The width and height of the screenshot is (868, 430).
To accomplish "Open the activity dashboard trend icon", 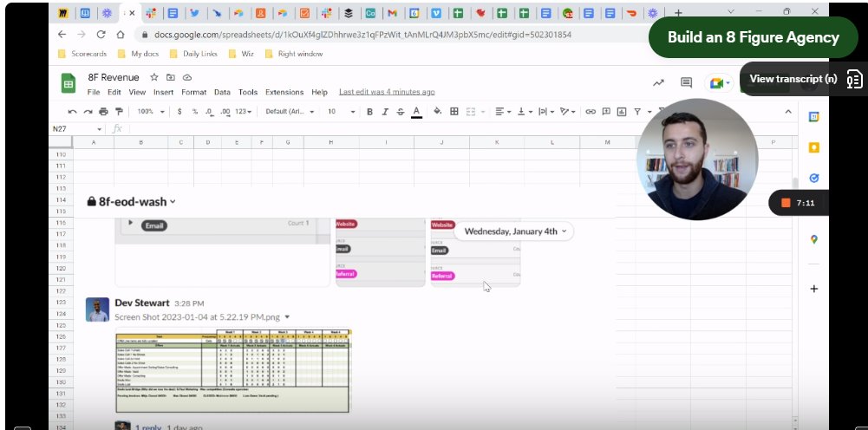I will tap(658, 83).
